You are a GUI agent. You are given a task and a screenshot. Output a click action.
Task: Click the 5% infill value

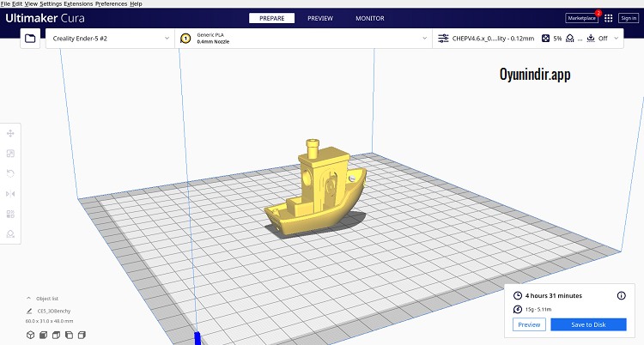(557, 39)
